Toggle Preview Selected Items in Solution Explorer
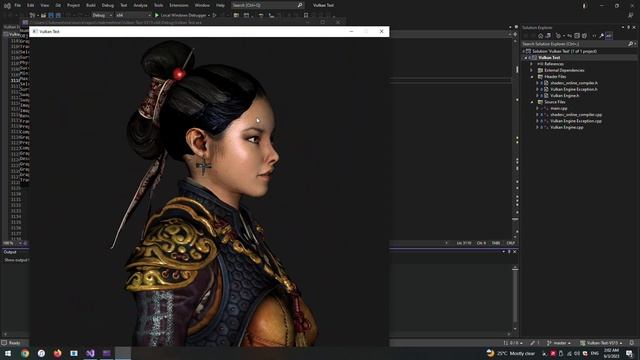 pyautogui.click(x=609, y=36)
